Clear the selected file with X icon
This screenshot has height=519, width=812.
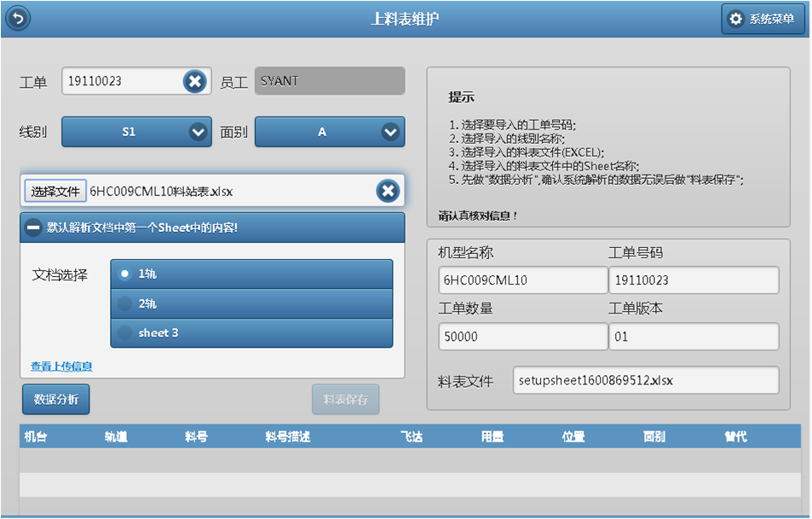click(x=388, y=191)
